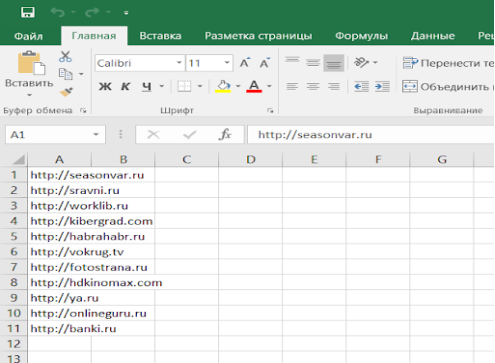Open the Шрифт group dialog launcher
Screen dimensions: 495x363
point(270,110)
